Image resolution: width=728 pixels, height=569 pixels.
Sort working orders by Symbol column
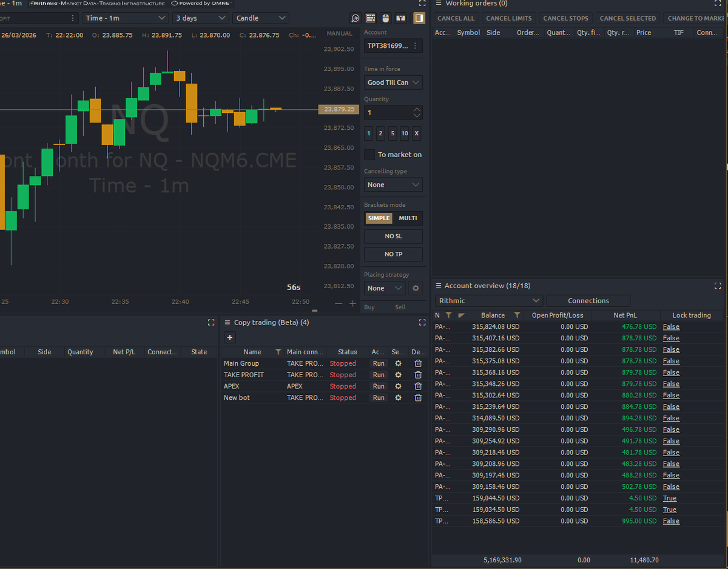[x=468, y=33]
